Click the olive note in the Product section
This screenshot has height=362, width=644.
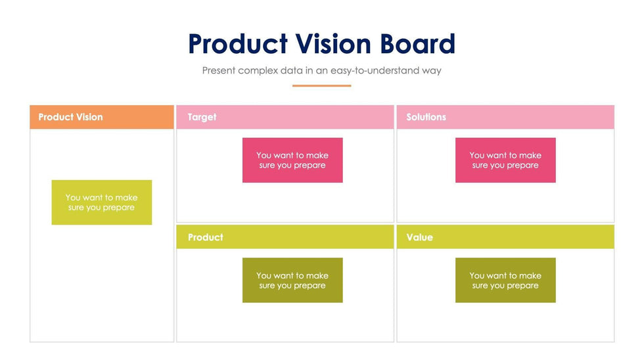(x=292, y=281)
